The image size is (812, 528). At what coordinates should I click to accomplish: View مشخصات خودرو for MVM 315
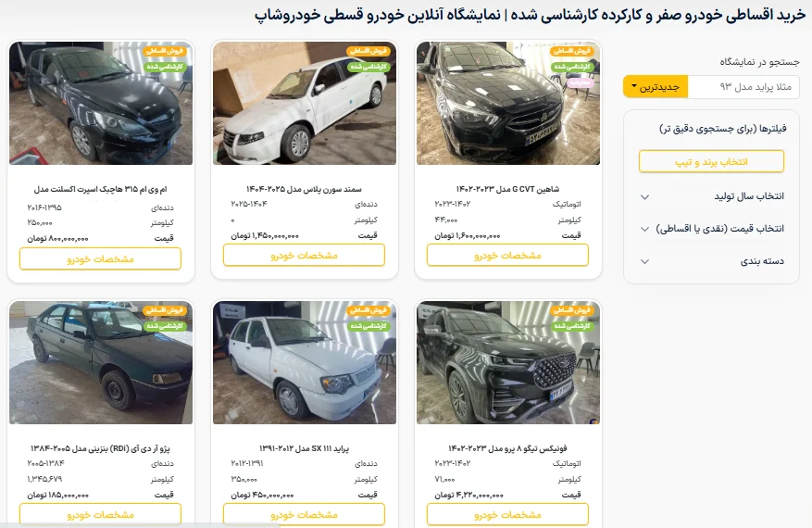pos(101,258)
